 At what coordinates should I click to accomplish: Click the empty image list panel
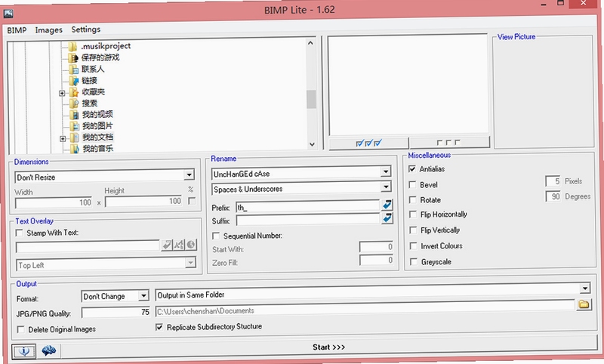(408, 85)
